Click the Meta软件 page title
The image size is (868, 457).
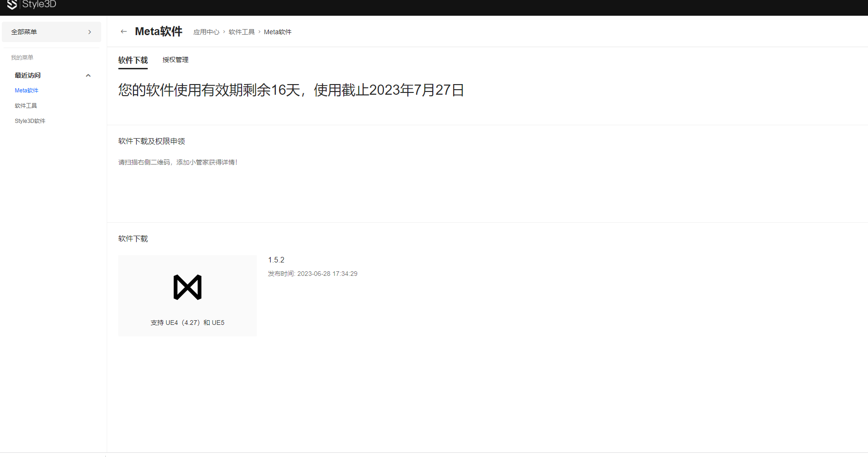tap(158, 31)
